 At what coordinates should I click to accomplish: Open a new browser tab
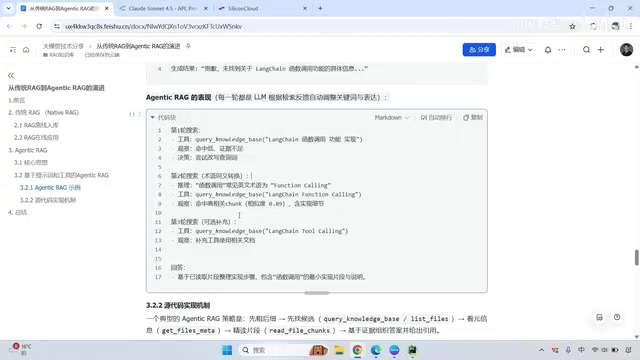[x=320, y=8]
